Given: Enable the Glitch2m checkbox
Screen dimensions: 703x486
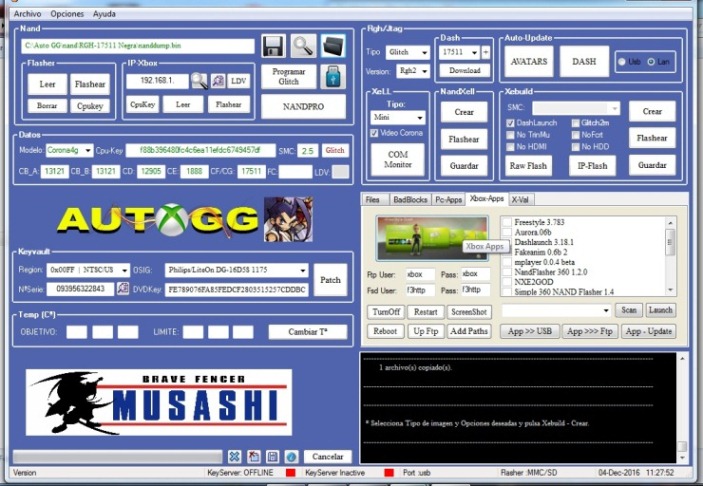Looking at the screenshot, I should pos(576,123).
